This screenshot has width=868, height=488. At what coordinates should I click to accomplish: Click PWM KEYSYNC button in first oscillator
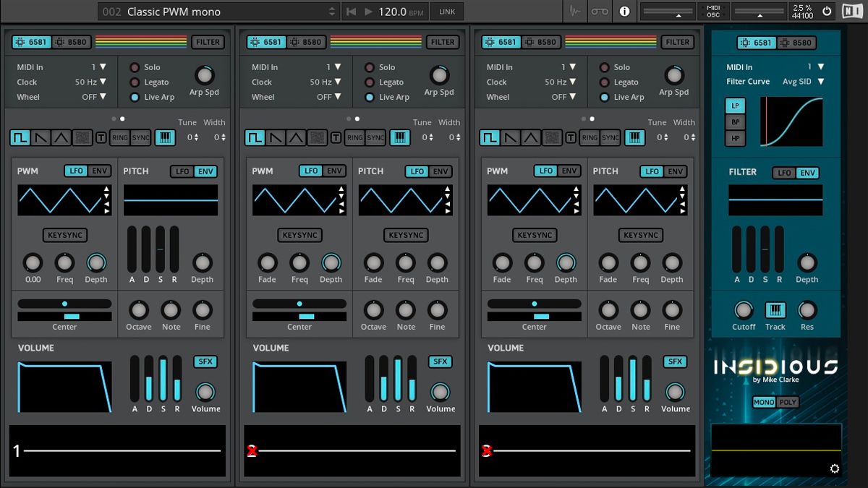[64, 235]
